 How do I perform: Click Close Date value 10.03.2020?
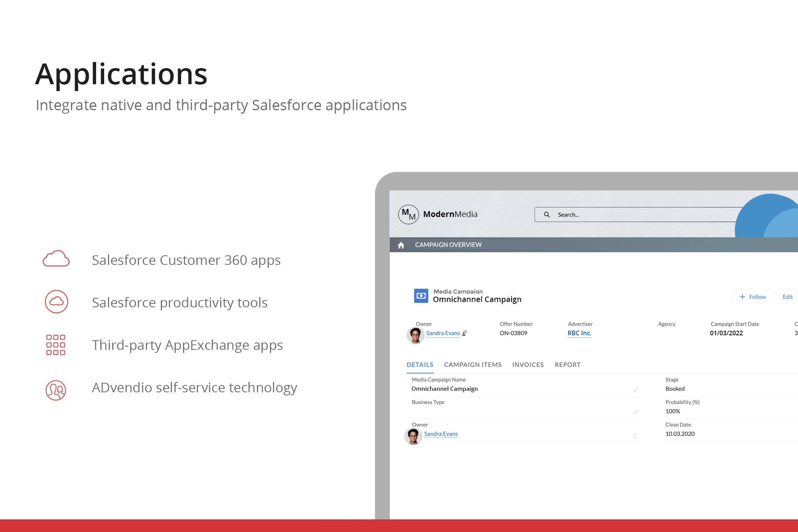pyautogui.click(x=680, y=434)
